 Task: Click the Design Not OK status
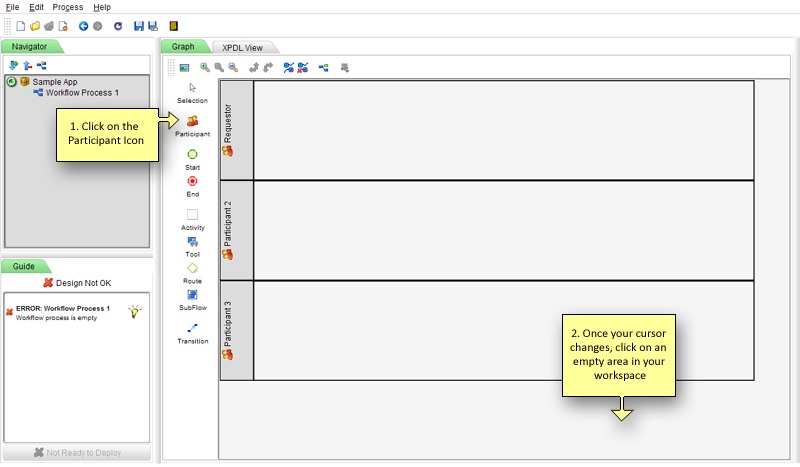click(x=77, y=283)
